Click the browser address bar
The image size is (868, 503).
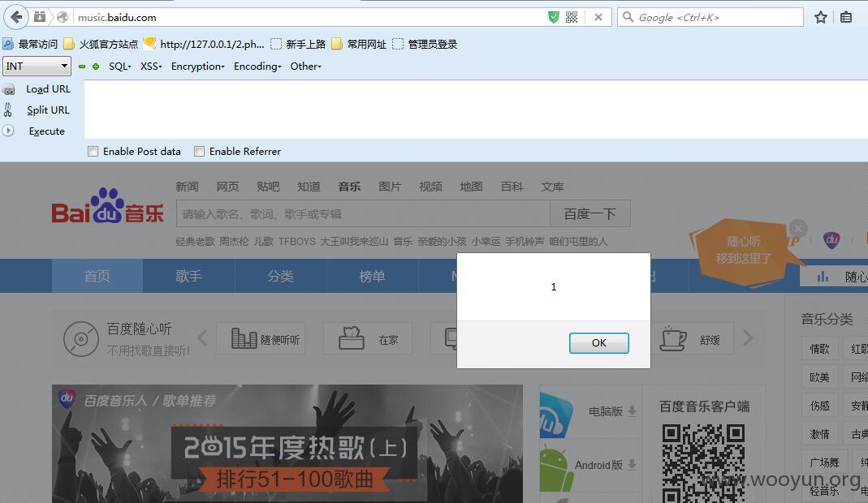coord(310,17)
